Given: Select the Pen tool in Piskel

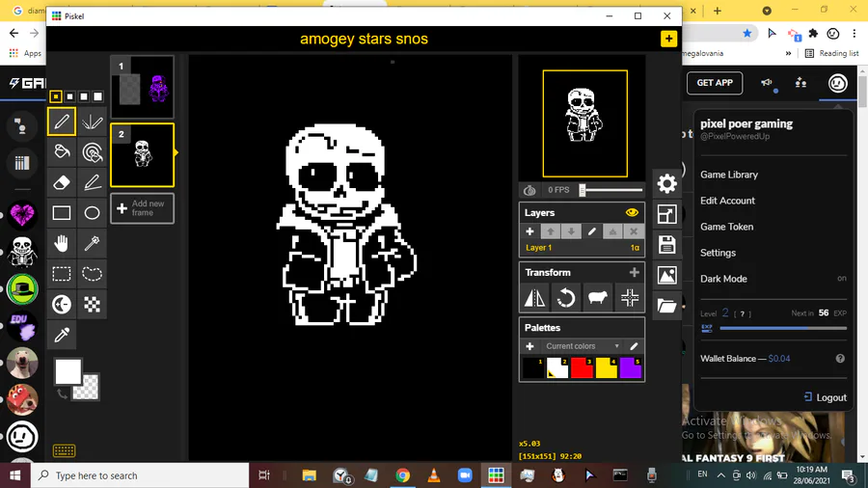Looking at the screenshot, I should pos(62,122).
